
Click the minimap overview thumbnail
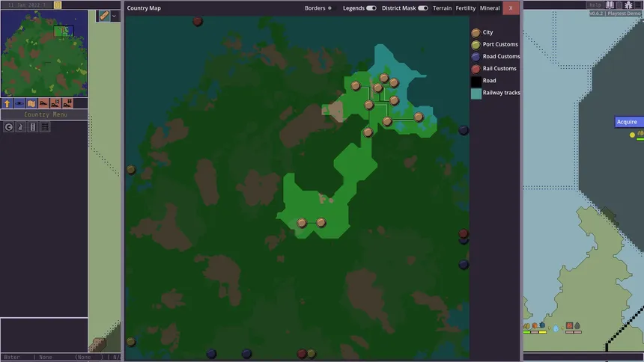pos(44,53)
